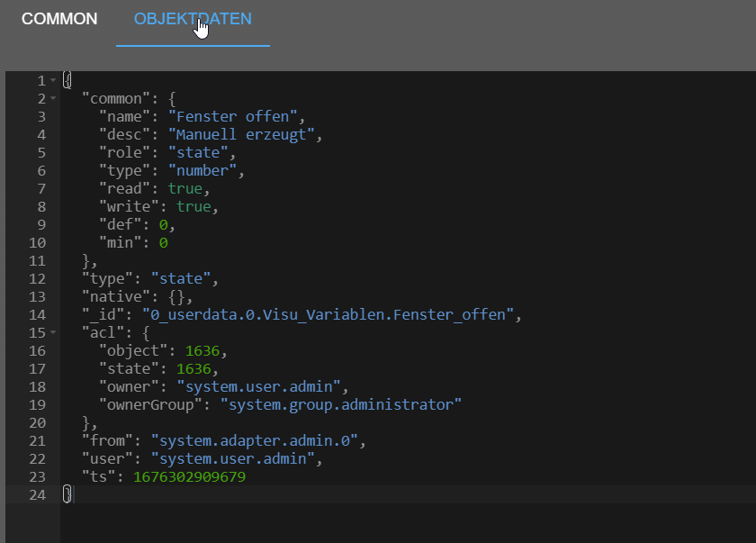The width and height of the screenshot is (756, 543).
Task: Click line number 12 in the gutter
Action: coord(37,278)
